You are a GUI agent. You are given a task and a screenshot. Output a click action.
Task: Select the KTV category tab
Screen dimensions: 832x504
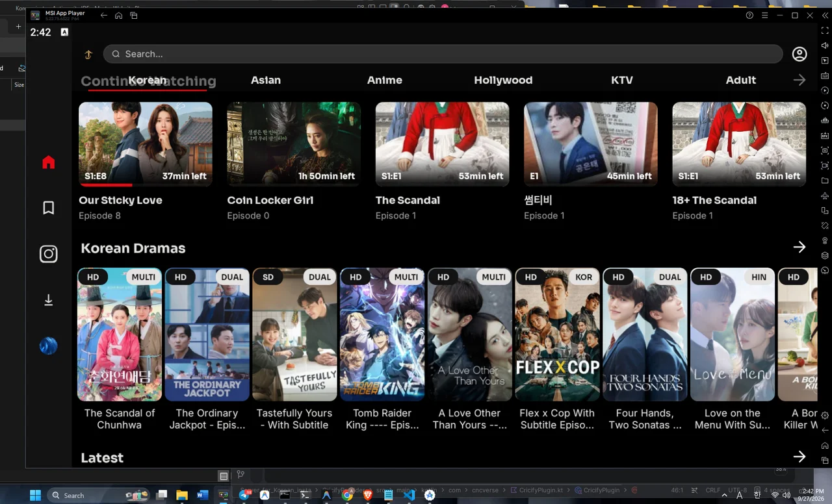pyautogui.click(x=622, y=80)
